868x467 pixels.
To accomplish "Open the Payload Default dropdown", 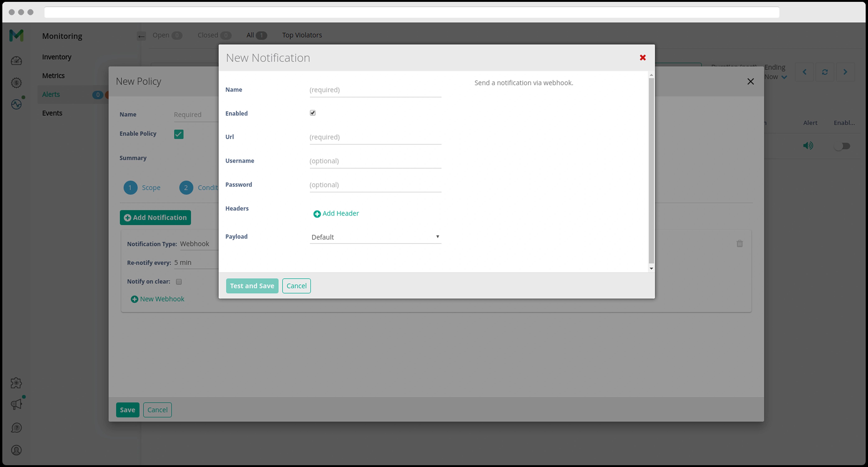I will click(375, 237).
